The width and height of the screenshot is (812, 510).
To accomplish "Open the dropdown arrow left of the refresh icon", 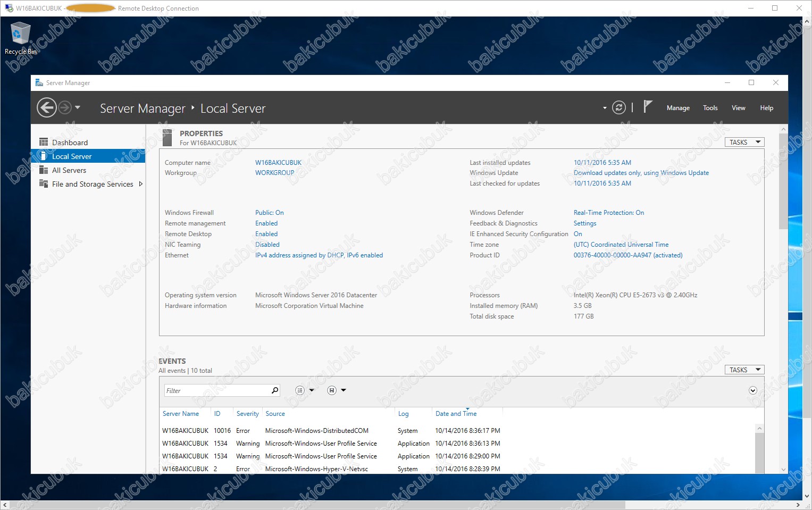I will click(605, 108).
